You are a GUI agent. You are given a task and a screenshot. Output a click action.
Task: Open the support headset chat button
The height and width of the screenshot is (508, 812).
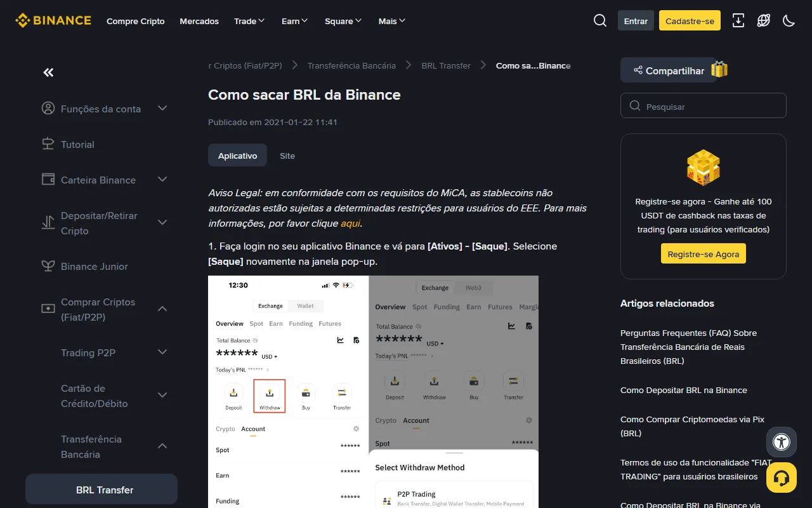pos(782,478)
